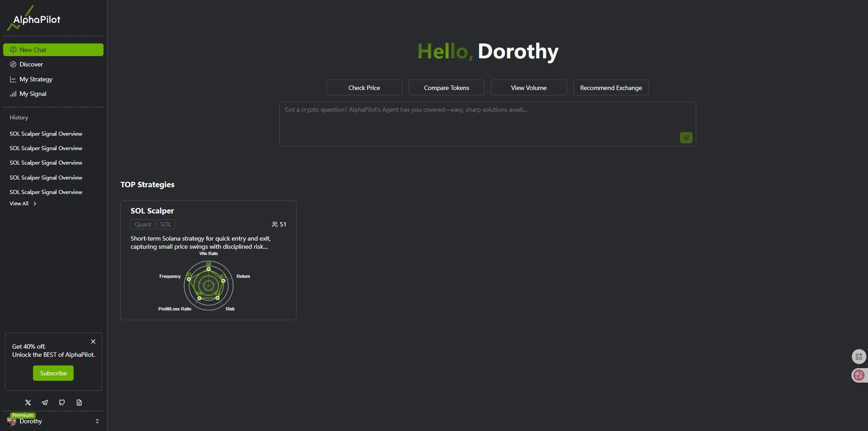Screen dimensions: 868x431
Task: Click the Win Rate chart label
Action: tap(208, 254)
